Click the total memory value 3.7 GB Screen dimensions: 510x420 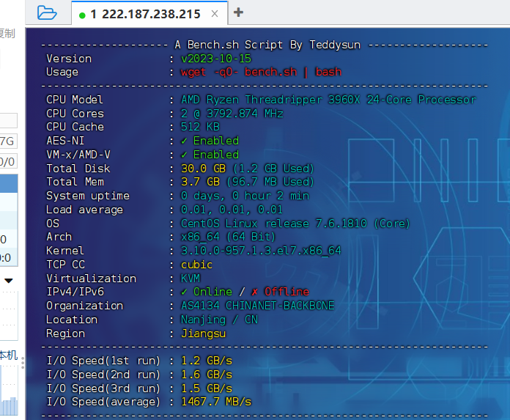pos(200,182)
